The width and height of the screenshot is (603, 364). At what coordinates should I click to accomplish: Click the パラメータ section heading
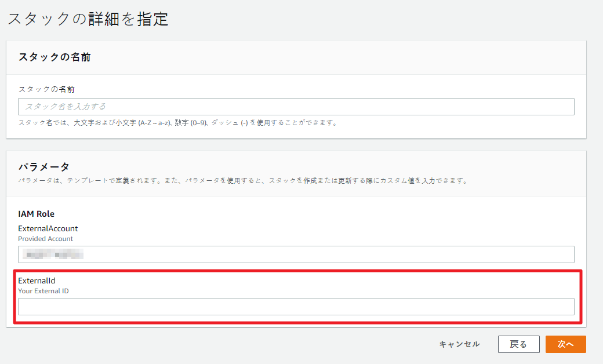click(44, 167)
